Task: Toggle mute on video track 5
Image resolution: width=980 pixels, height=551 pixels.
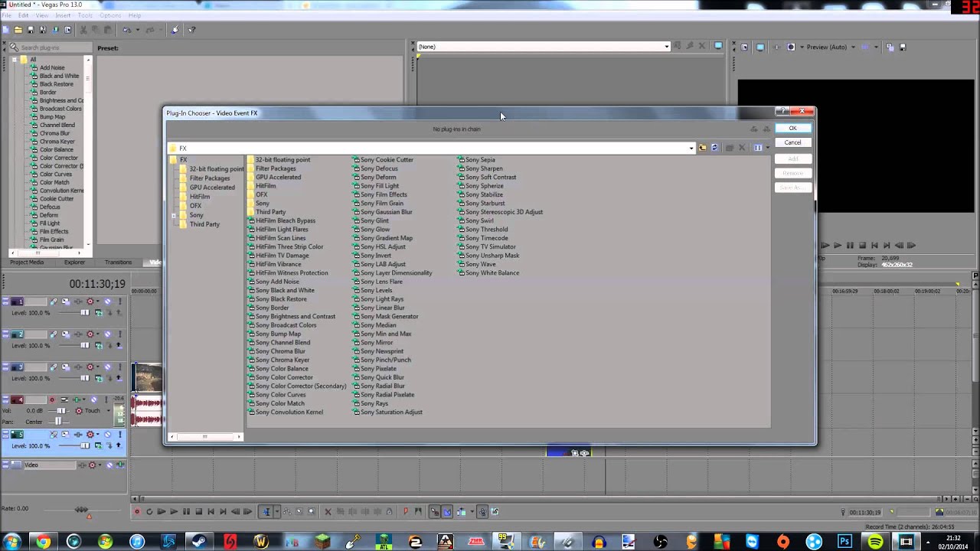Action: click(x=107, y=435)
